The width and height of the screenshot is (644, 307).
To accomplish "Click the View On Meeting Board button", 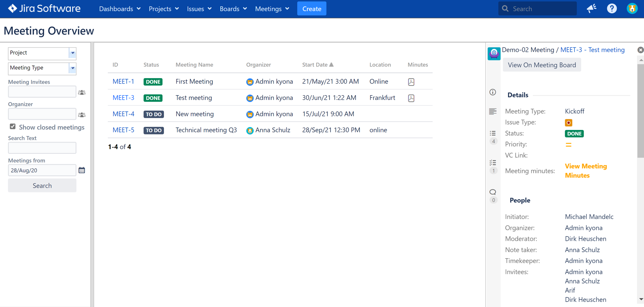I will pyautogui.click(x=541, y=65).
